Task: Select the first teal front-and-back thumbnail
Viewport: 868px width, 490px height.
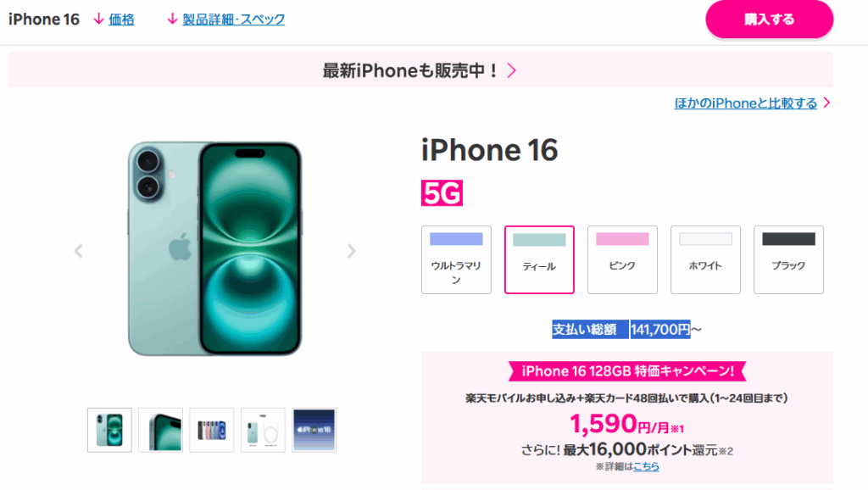Action: (x=109, y=430)
